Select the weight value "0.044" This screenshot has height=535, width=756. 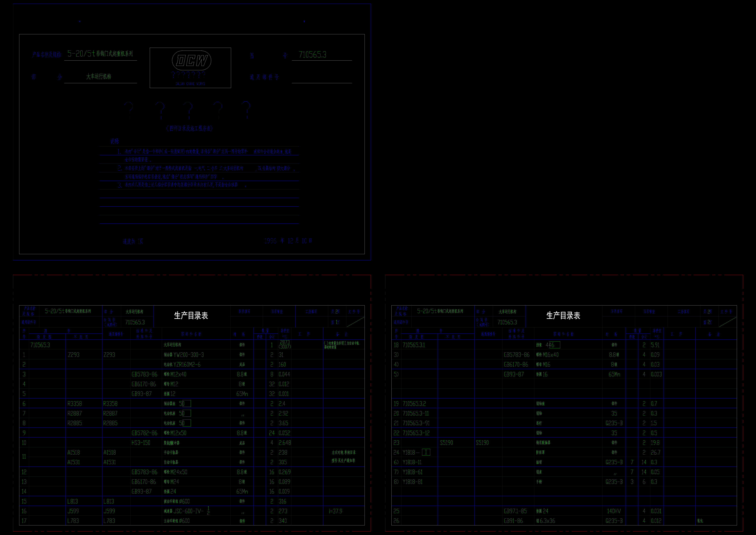point(285,374)
